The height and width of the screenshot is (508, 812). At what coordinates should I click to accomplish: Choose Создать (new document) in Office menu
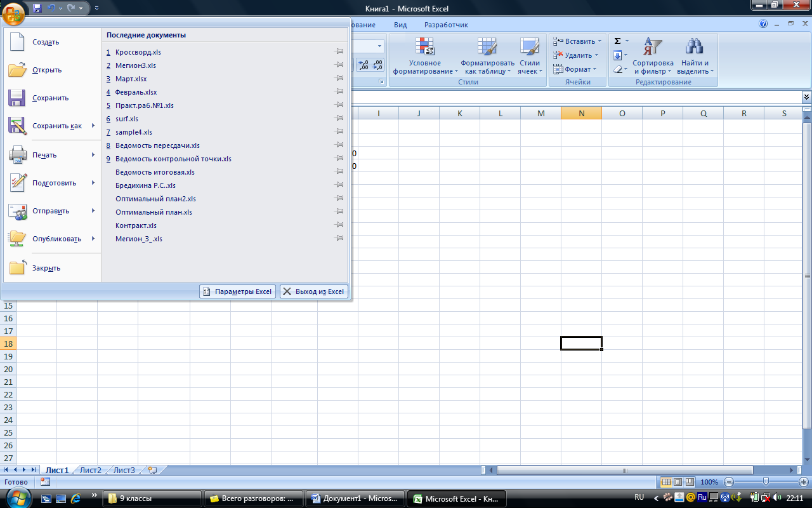(52, 42)
